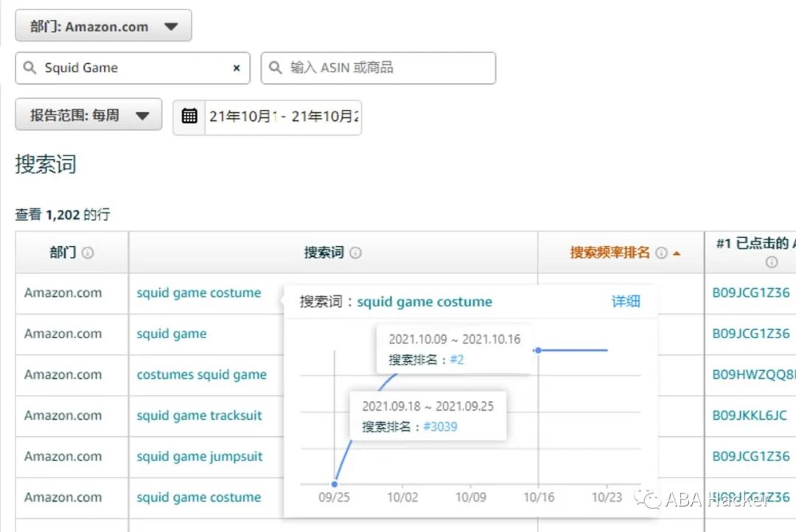Focus the ASIN or product input field
Screen dimensions: 796x532
[x=378, y=68]
